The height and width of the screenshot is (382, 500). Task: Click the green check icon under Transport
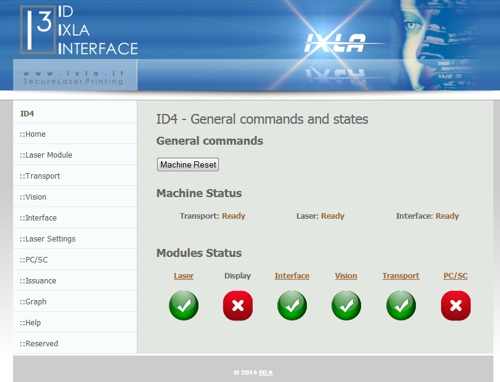click(401, 305)
